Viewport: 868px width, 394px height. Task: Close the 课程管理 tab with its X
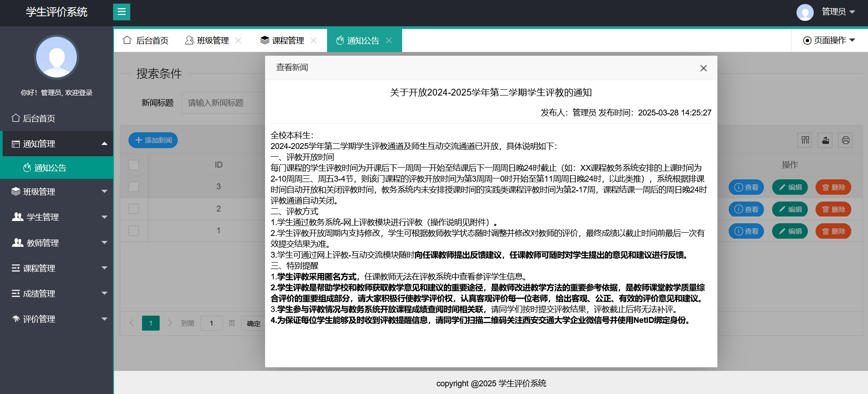(313, 40)
